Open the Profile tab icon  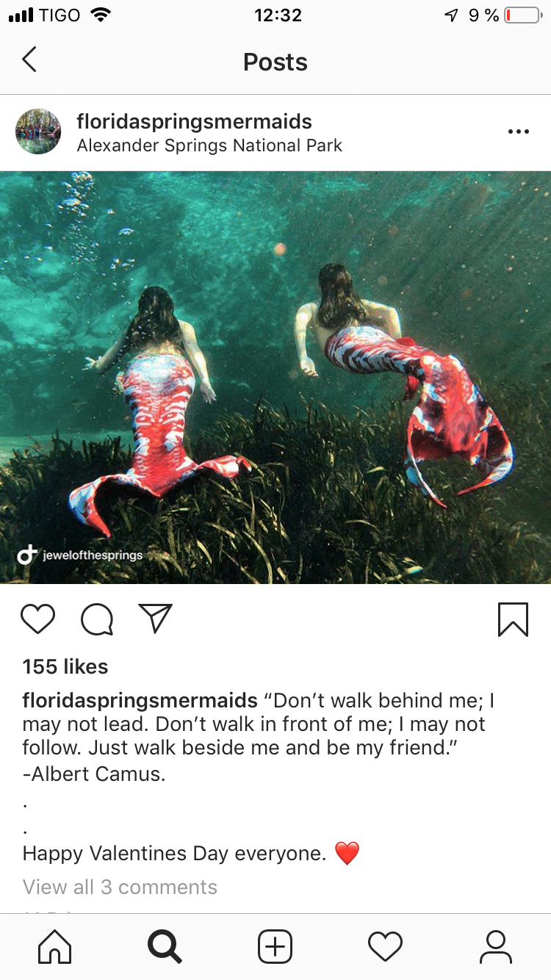496,947
